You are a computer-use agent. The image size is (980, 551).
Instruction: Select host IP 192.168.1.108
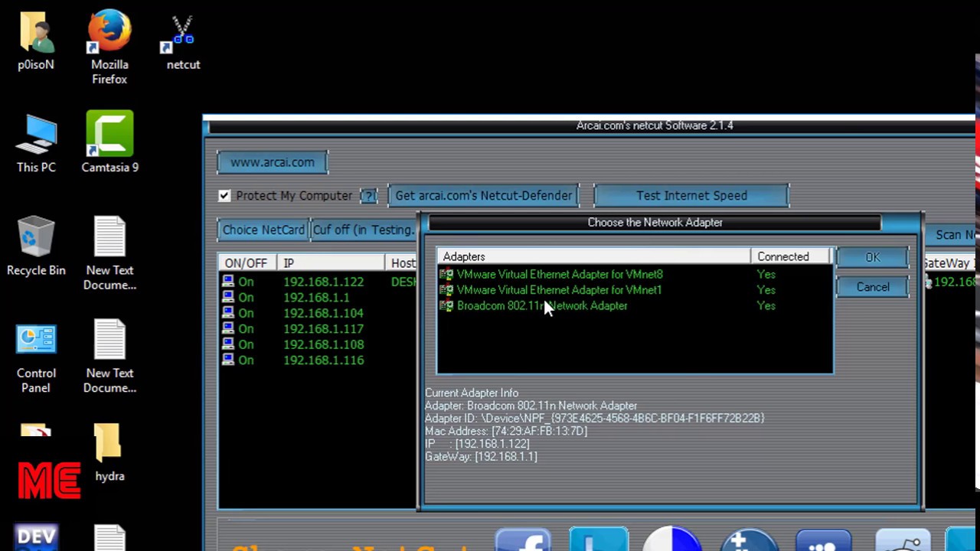pyautogui.click(x=323, y=344)
